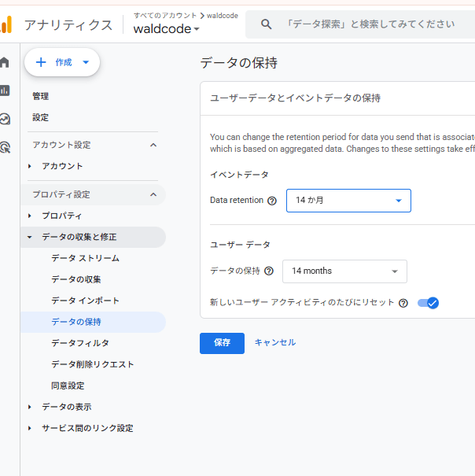The image size is (475, 476).
Task: Click the search magnifier icon
Action: pos(266,24)
